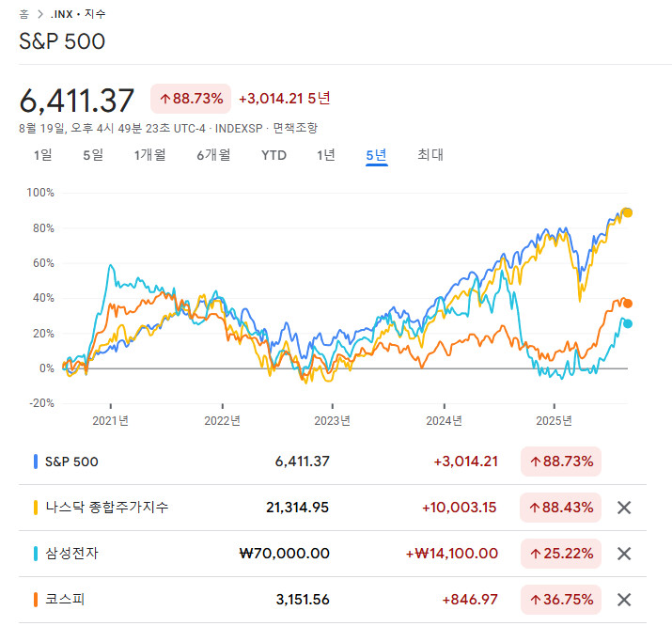Click the S&P 500 blue color marker
This screenshot has width=672, height=626.
coord(36,462)
